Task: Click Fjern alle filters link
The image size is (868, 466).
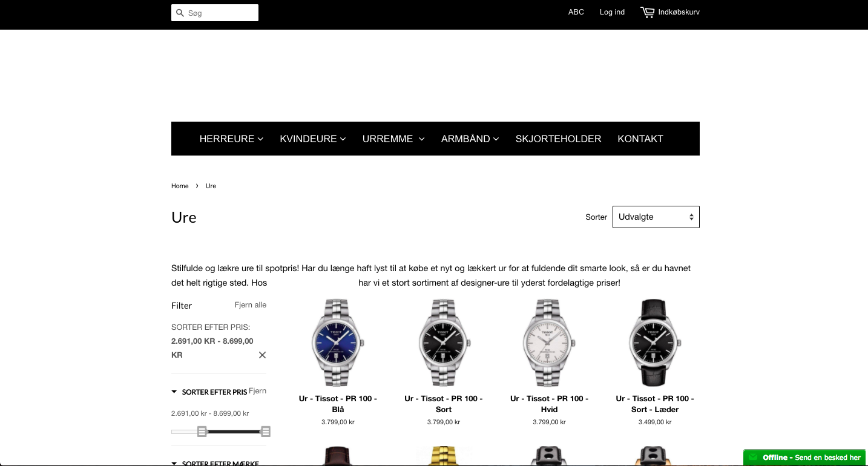Action: 251,305
